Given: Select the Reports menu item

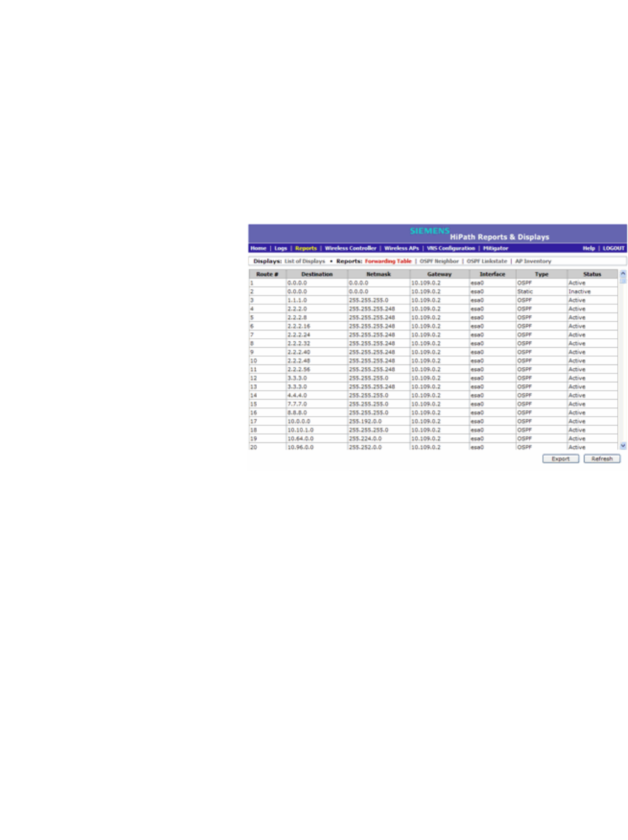Looking at the screenshot, I should (306, 248).
